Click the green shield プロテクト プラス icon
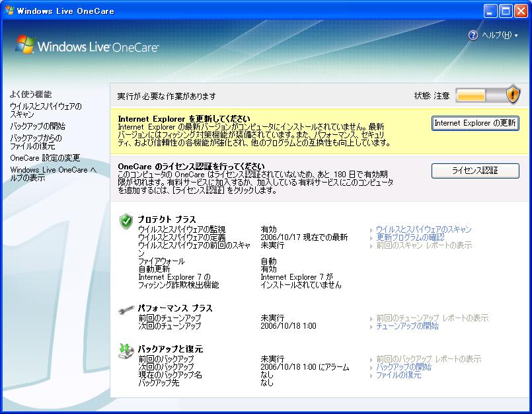The image size is (532, 414). tap(126, 222)
